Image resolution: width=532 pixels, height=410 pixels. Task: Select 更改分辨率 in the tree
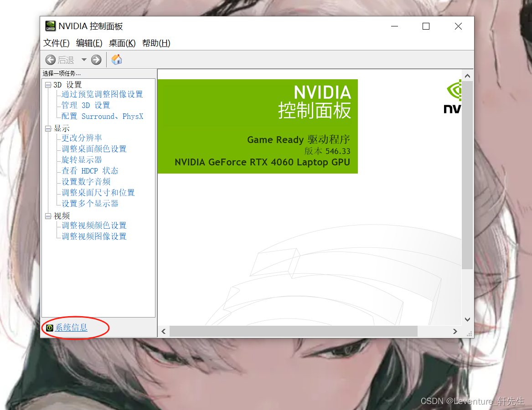[x=82, y=138]
